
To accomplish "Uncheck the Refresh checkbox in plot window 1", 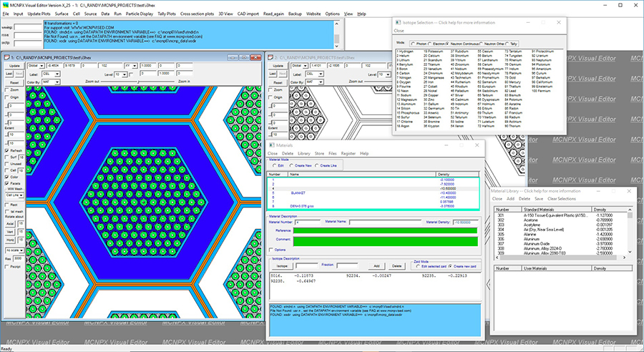I will [x=7, y=151].
